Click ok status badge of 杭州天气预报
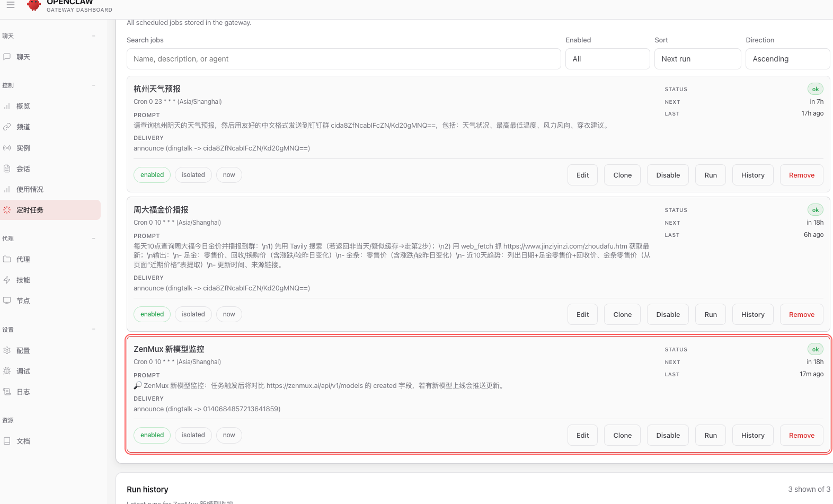 coord(816,89)
